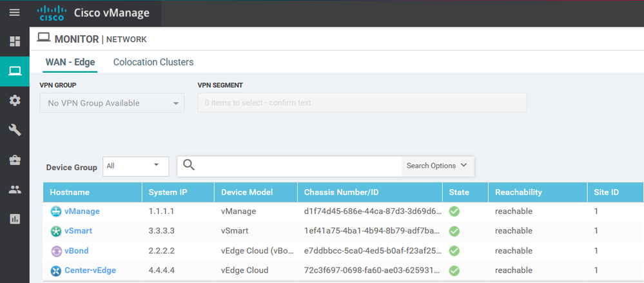Click into the device search field
The height and width of the screenshot is (283, 644).
pyautogui.click(x=298, y=166)
